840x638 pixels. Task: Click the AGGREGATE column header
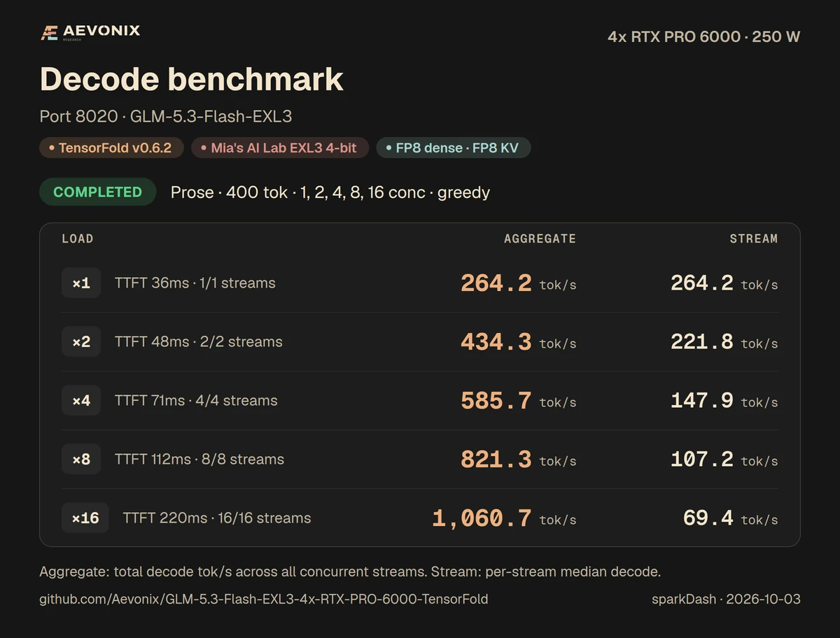(x=540, y=239)
